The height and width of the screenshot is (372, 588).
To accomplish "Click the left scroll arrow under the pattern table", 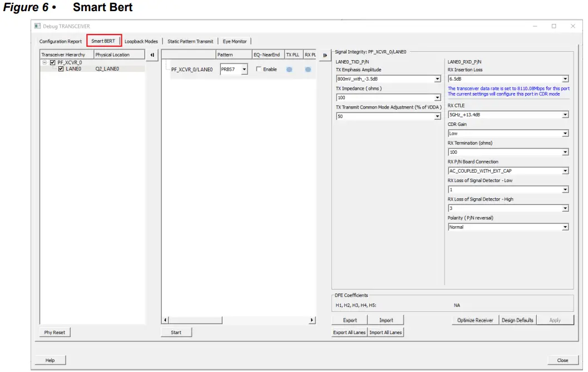I will [165, 319].
